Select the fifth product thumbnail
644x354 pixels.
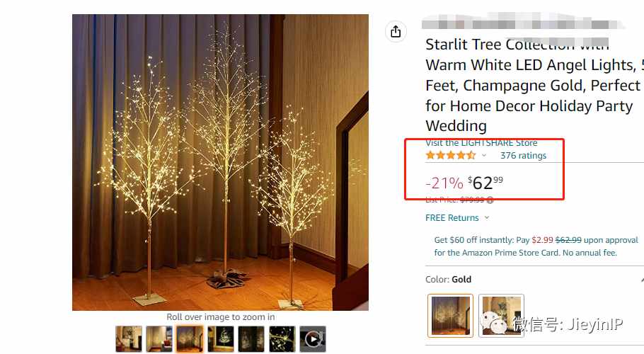point(251,339)
